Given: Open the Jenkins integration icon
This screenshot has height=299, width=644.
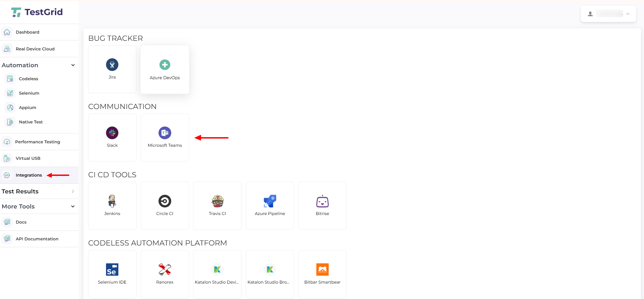Looking at the screenshot, I should (112, 201).
